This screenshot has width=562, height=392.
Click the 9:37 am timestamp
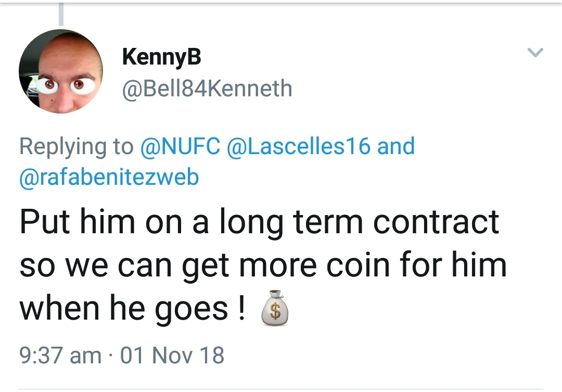point(60,356)
